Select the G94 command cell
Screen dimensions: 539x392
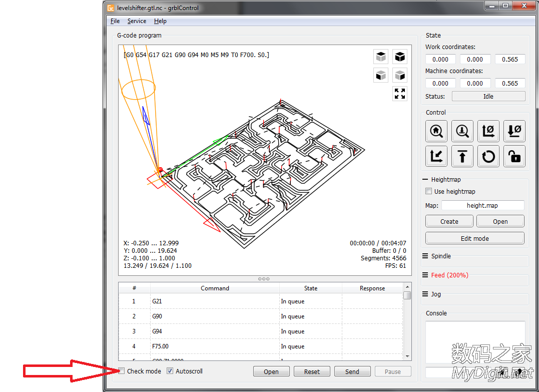coord(215,331)
